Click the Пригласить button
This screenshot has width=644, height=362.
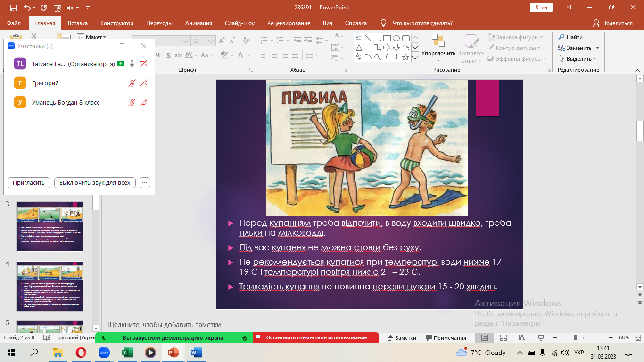pyautogui.click(x=29, y=182)
